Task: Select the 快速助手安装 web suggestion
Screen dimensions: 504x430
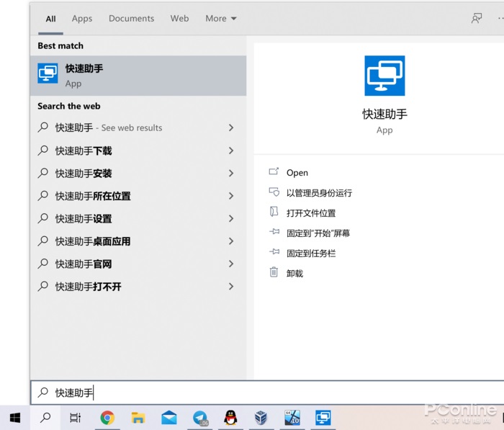Action: point(138,173)
